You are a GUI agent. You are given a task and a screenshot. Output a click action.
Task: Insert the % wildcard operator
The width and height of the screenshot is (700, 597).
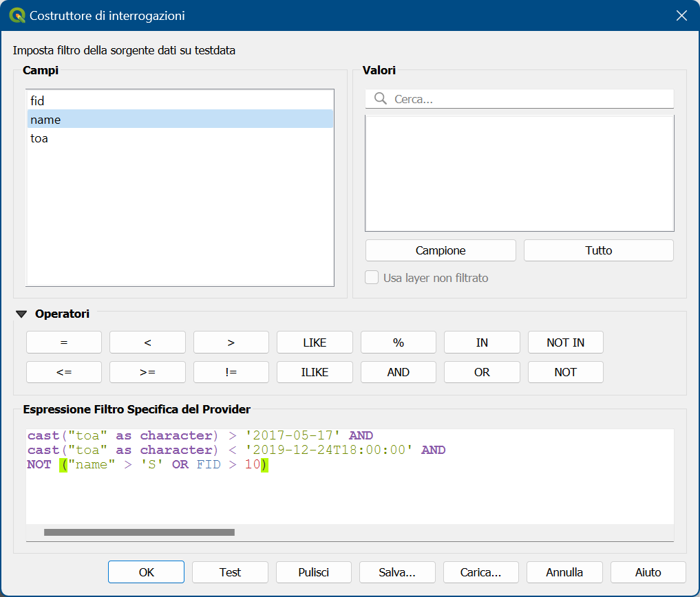click(x=399, y=343)
